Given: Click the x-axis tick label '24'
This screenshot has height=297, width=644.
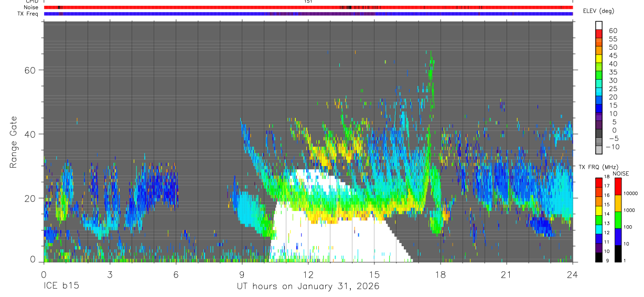Looking at the screenshot, I should point(573,274).
